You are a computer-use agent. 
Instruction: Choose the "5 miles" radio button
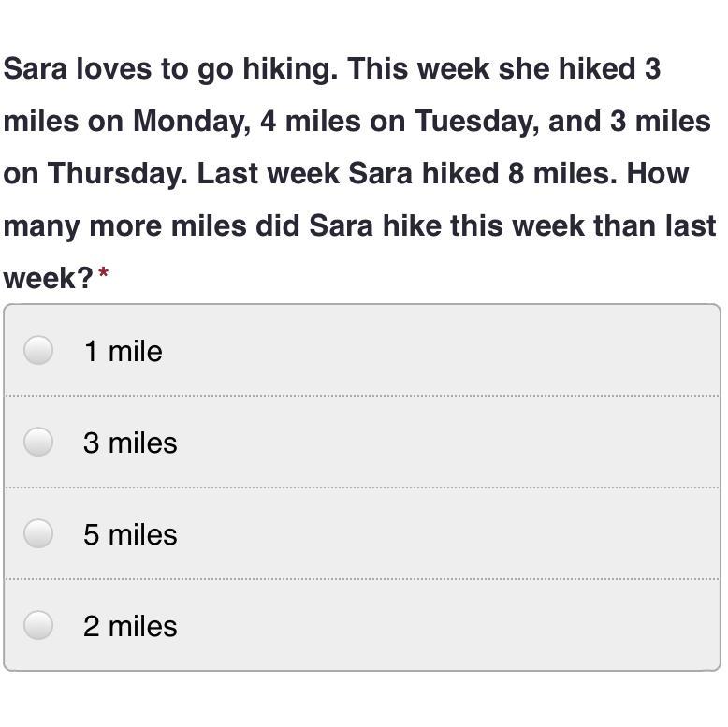click(38, 533)
